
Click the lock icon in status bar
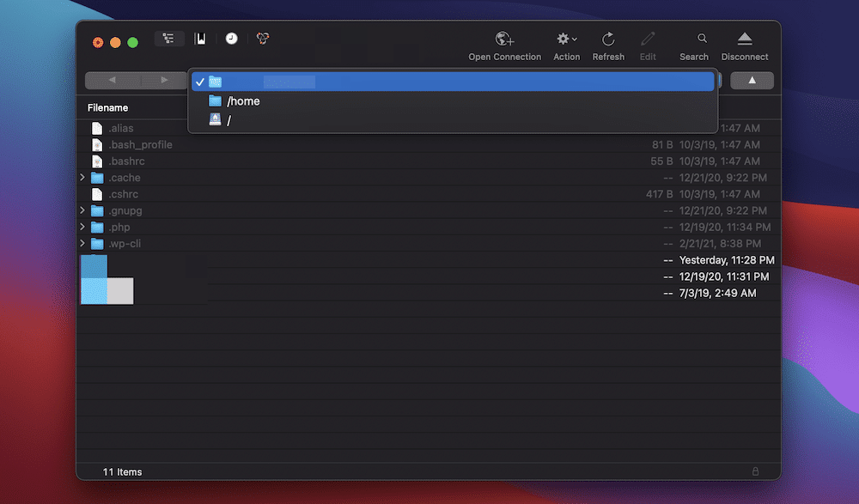[755, 471]
